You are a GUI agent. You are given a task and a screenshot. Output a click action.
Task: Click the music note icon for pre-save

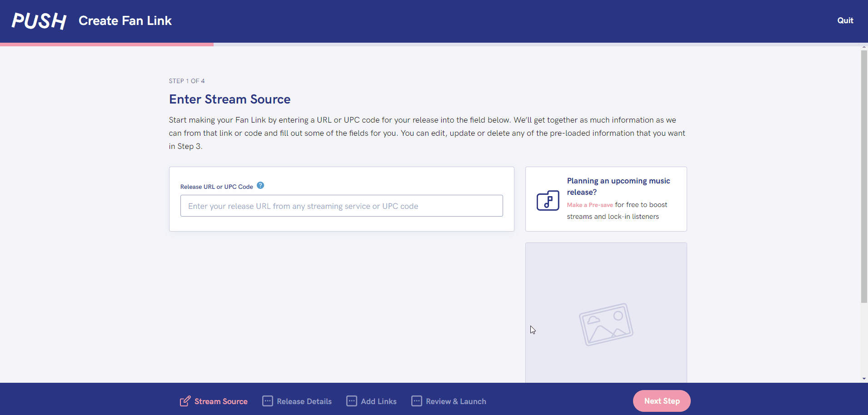click(547, 200)
